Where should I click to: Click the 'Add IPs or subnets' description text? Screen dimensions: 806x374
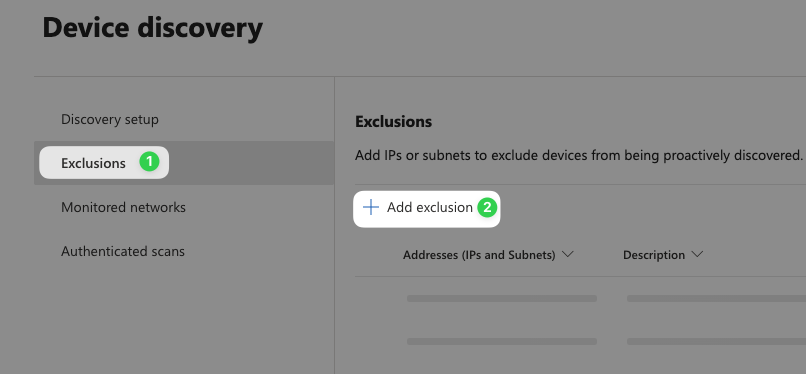pos(578,156)
